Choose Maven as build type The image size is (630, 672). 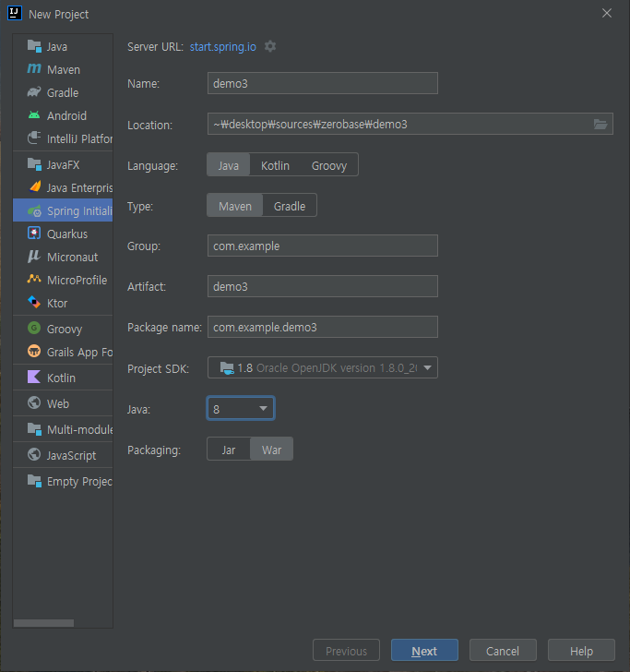[x=235, y=206]
